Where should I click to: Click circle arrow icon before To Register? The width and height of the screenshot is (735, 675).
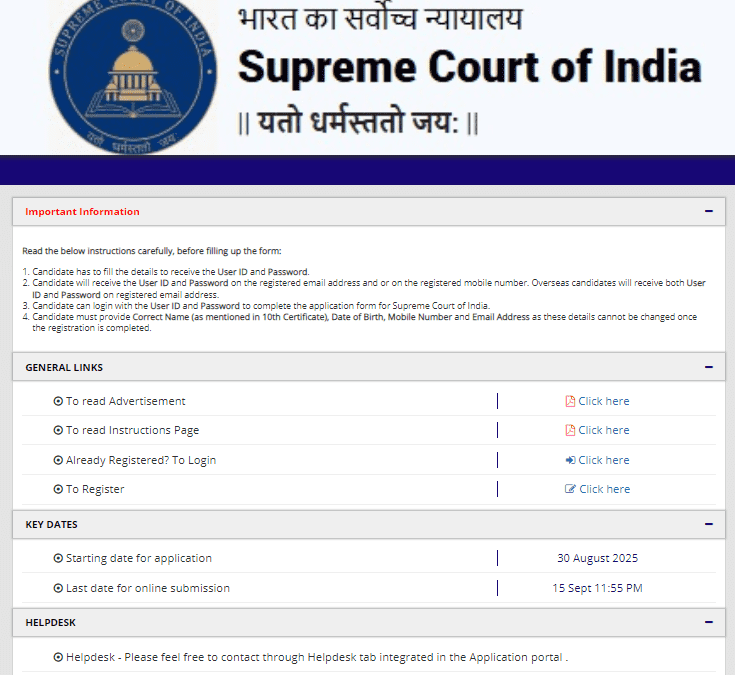(x=58, y=489)
